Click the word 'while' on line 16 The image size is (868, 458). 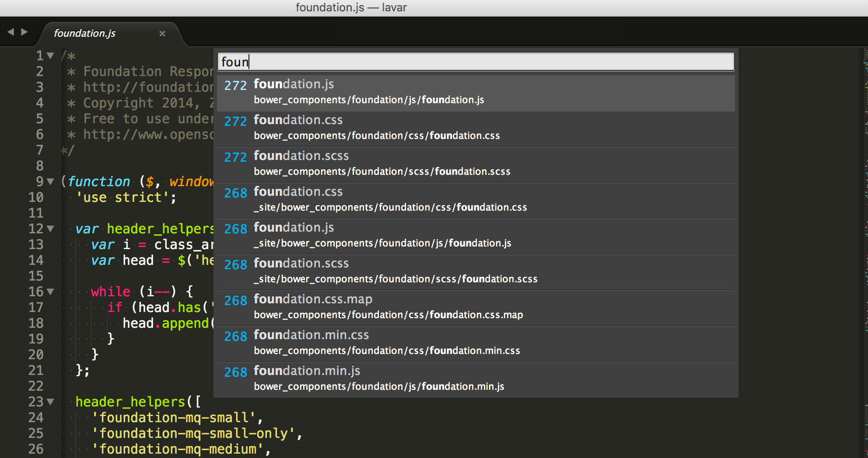[111, 291]
